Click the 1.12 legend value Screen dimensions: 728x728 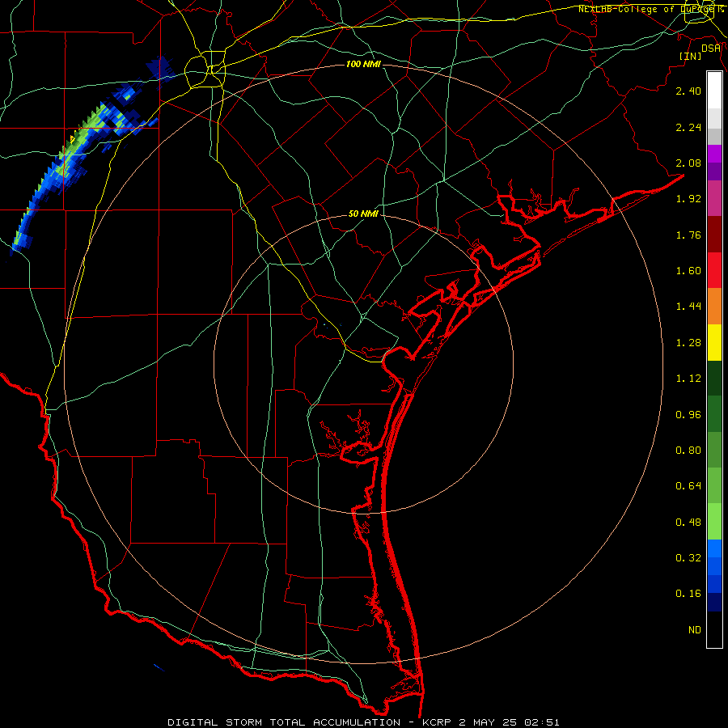pyautogui.click(x=688, y=379)
